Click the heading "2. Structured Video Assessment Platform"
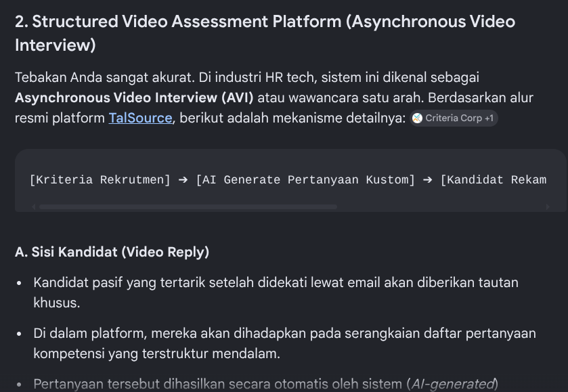Screen dimensions: 568x392 265,33
